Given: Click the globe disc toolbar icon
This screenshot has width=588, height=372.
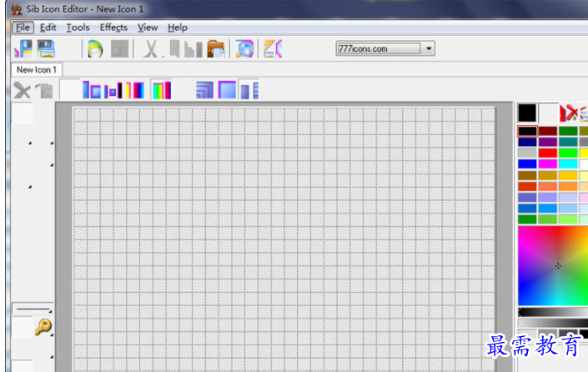Looking at the screenshot, I should click(95, 48).
